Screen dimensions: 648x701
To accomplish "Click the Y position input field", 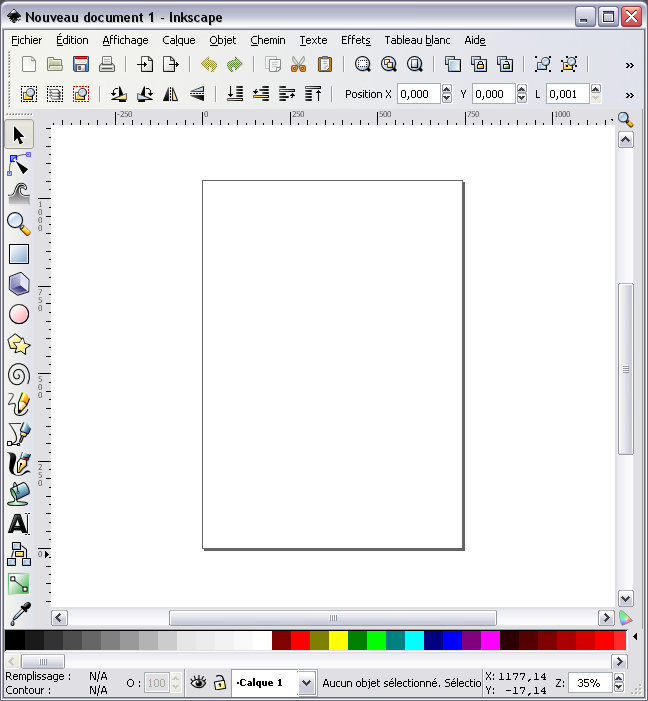I will (494, 94).
